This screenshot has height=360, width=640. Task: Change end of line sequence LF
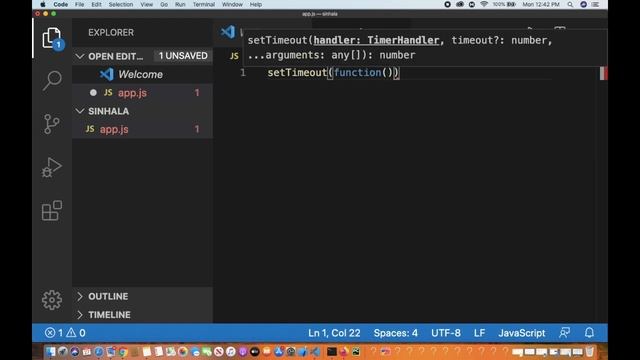(480, 333)
